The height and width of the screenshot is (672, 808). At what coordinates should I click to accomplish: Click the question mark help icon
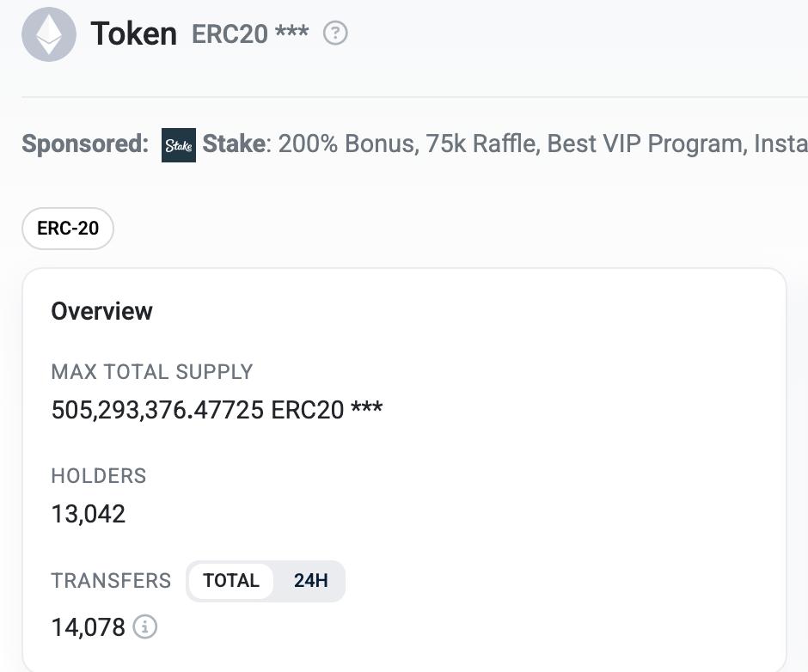(x=335, y=34)
